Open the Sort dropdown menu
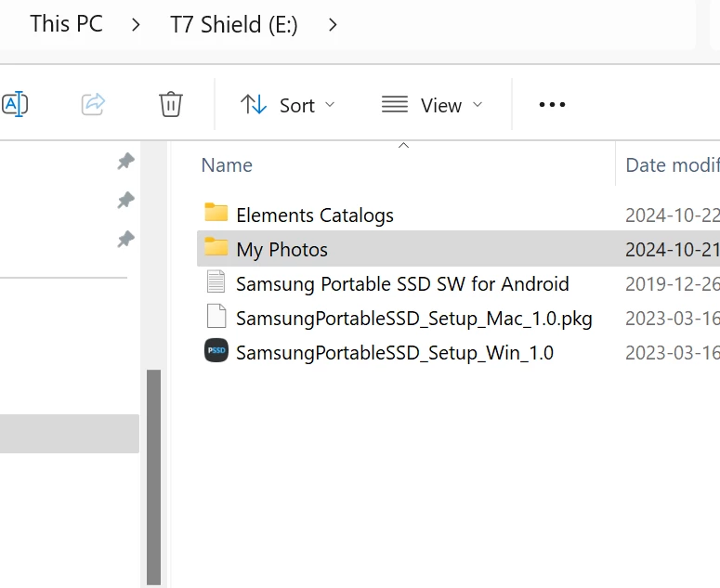 (287, 105)
